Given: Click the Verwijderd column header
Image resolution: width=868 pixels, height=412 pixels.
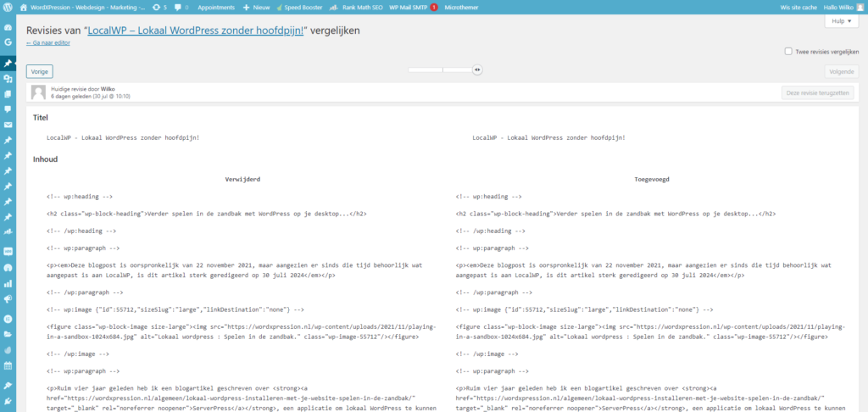Looking at the screenshot, I should 242,180.
